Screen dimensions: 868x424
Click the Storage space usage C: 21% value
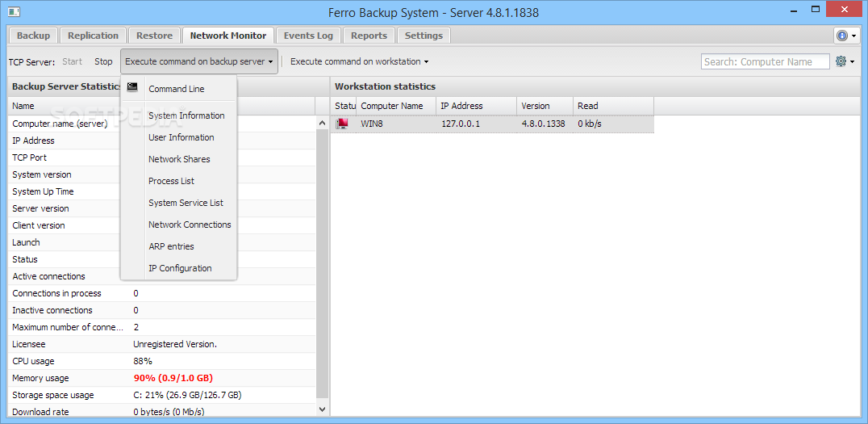pos(187,395)
